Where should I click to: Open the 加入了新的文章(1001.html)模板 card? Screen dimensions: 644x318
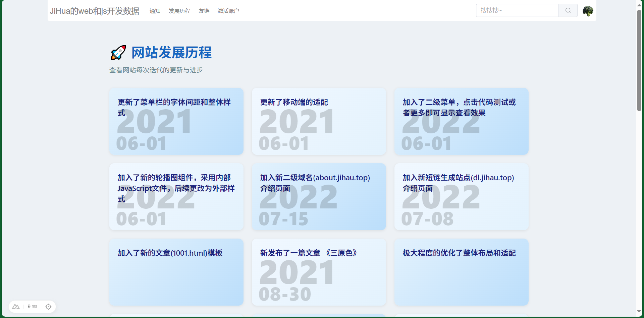click(x=176, y=272)
